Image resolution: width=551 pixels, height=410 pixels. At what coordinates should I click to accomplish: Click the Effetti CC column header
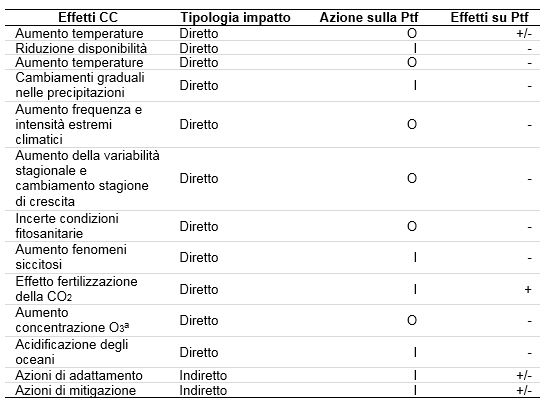pyautogui.click(x=88, y=17)
